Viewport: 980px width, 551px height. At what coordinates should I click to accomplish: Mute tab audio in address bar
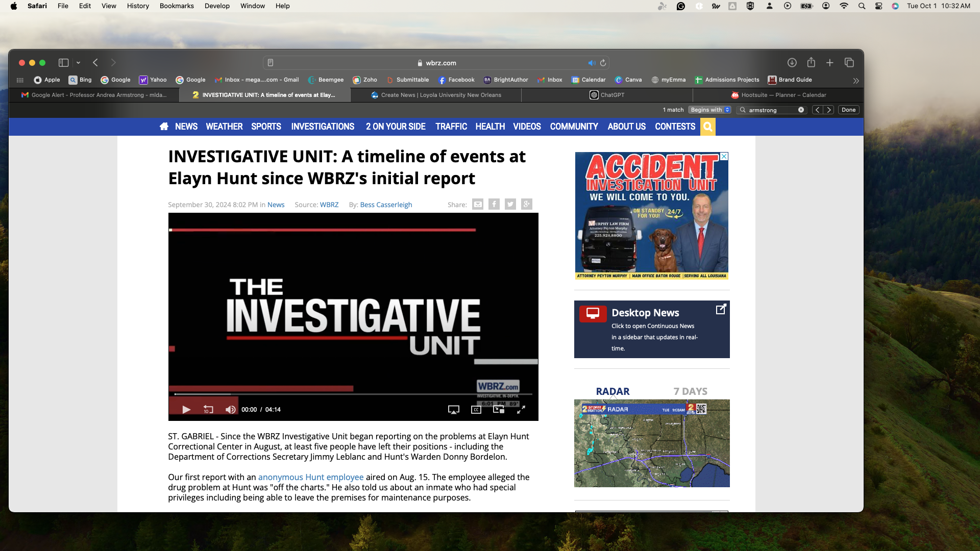[x=592, y=63]
